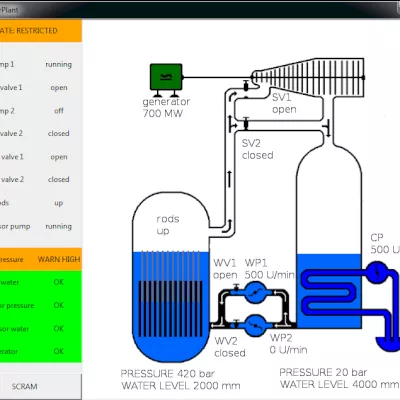The image size is (400, 400).
Task: Click the condenser cooling coil
Action: (x=329, y=290)
